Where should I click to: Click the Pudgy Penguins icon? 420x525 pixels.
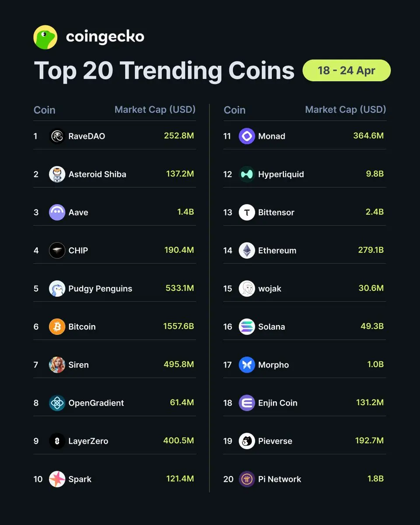[x=57, y=289]
